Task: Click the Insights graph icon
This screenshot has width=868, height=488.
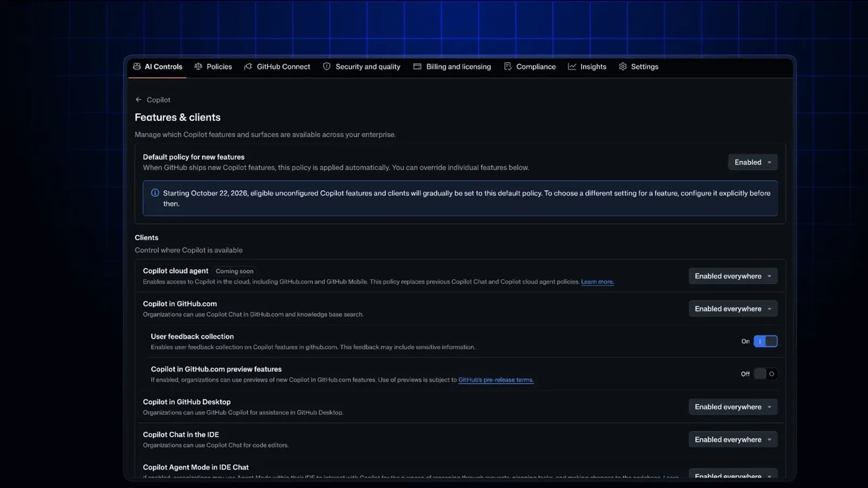Action: [x=572, y=67]
